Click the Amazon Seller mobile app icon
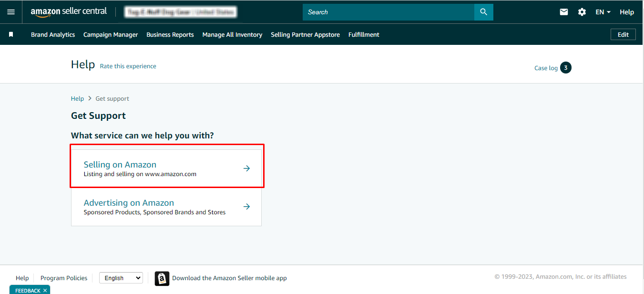Image resolution: width=644 pixels, height=294 pixels. click(x=162, y=278)
